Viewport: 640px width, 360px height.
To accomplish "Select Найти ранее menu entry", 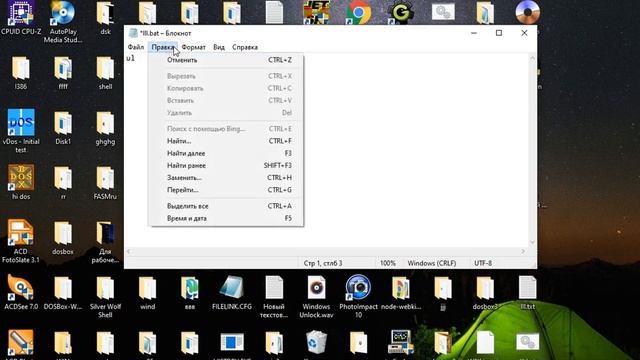I will coord(226,165).
